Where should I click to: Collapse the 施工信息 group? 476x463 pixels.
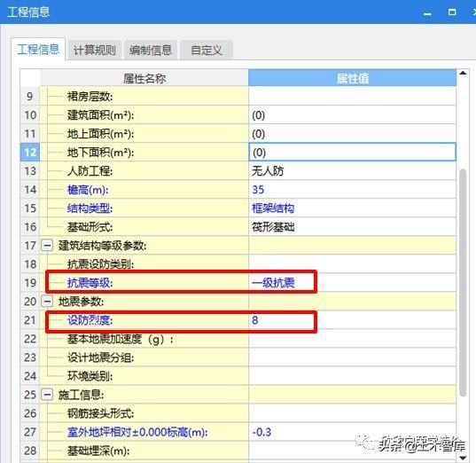(x=47, y=395)
